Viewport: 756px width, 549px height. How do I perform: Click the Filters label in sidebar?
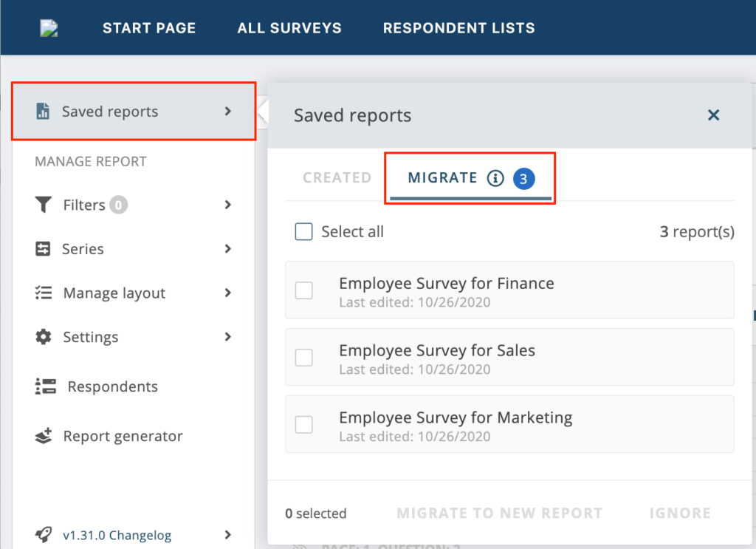[84, 205]
